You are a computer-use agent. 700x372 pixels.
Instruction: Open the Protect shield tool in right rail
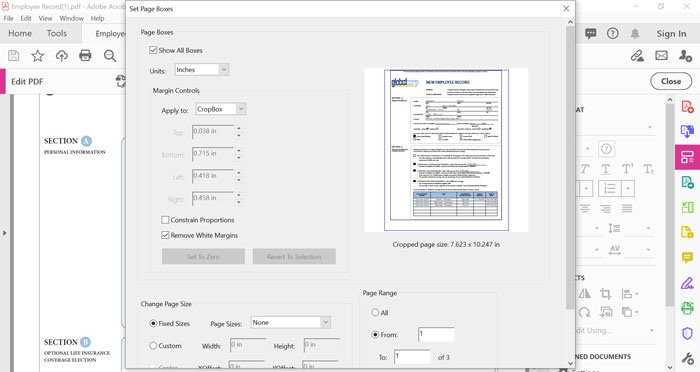(x=688, y=333)
